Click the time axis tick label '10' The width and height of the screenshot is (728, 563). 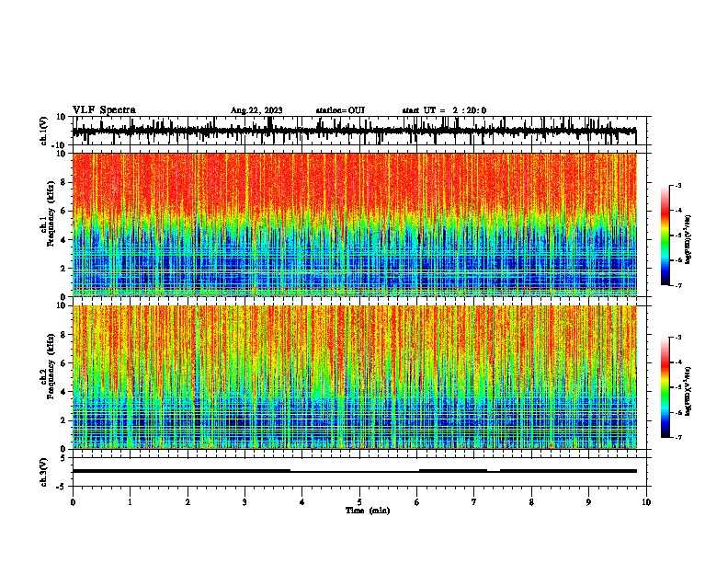tap(646, 502)
